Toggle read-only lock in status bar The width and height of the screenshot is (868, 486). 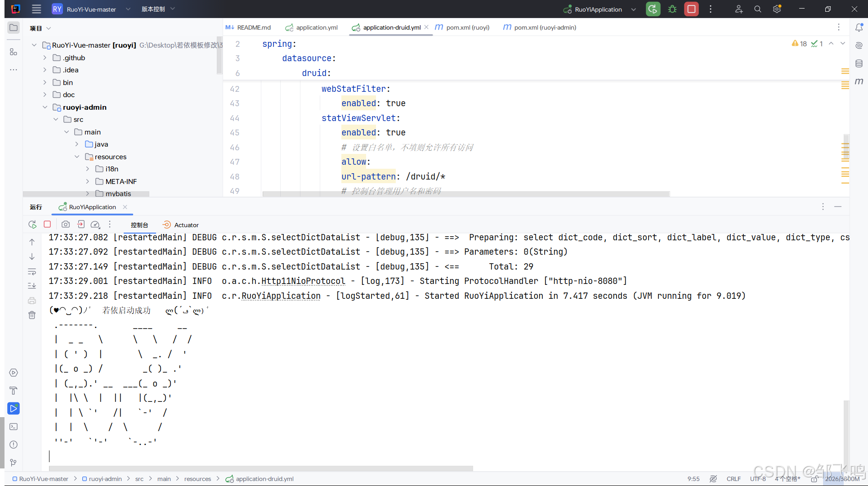pyautogui.click(x=814, y=479)
